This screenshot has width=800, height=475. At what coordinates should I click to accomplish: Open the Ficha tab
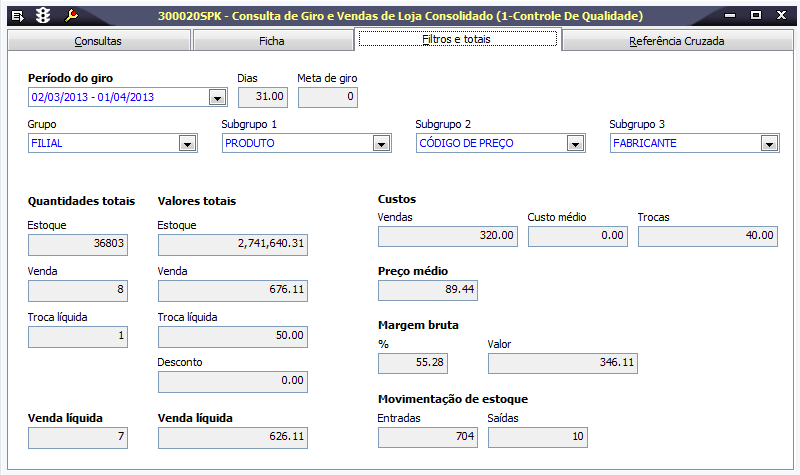pos(271,41)
